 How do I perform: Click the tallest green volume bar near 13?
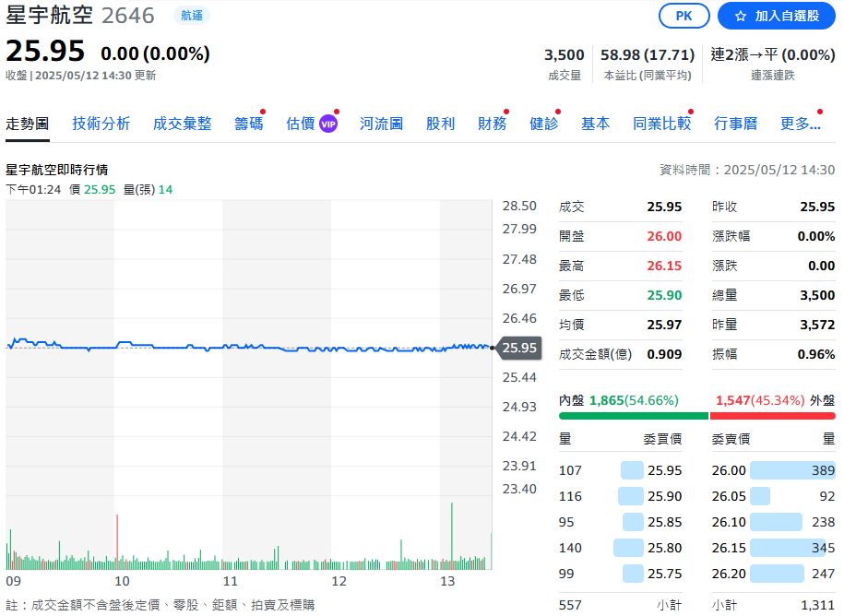point(452,536)
